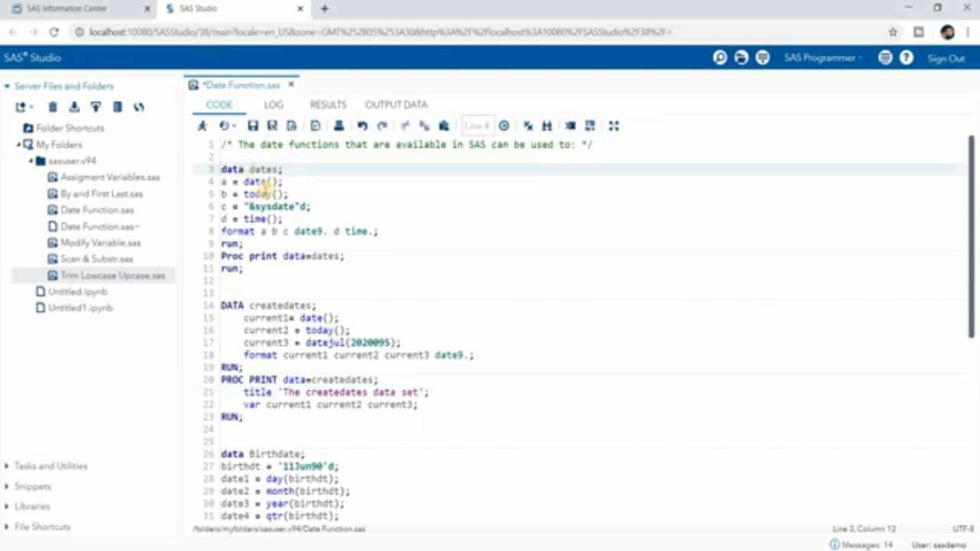Image resolution: width=980 pixels, height=551 pixels.
Task: Delete the selected file with the trash icon
Action: pyautogui.click(x=52, y=107)
